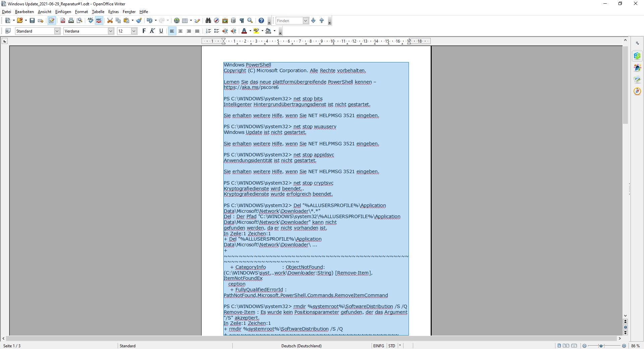This screenshot has height=349, width=644.
Task: Open the recent documents dropdown arrow
Action: click(26, 21)
